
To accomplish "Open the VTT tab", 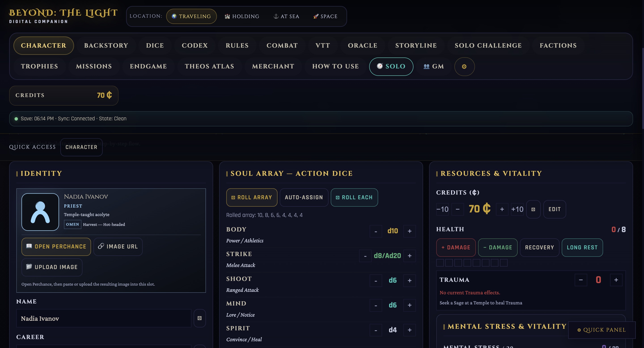I will click(323, 45).
